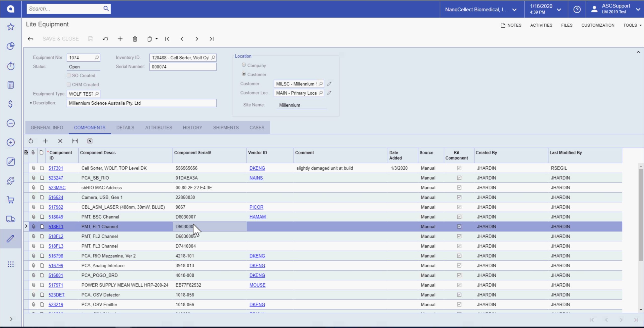Screen dimensions: 644x328
Task: Go to the last record arrow
Action: (212, 39)
